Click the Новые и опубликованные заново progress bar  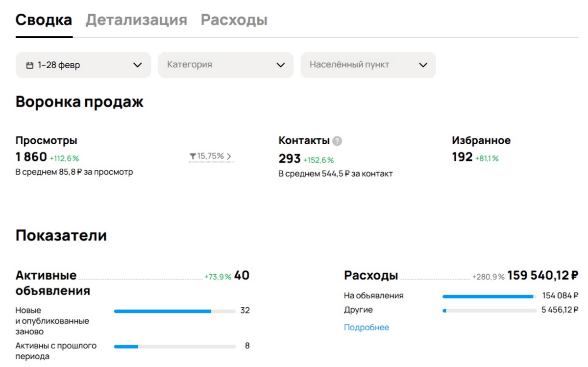174,311
